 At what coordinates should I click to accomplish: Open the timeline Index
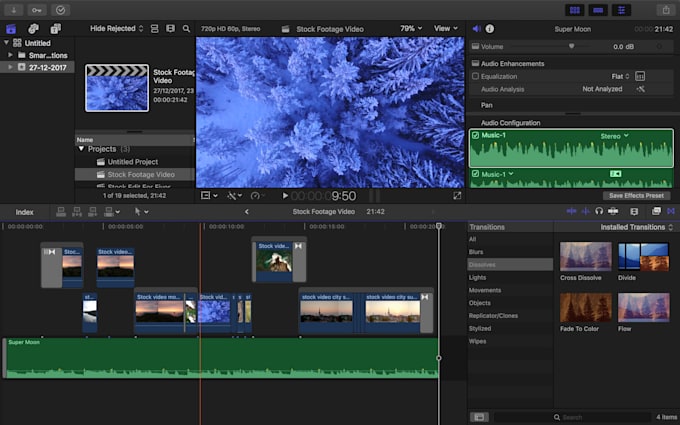tap(24, 212)
